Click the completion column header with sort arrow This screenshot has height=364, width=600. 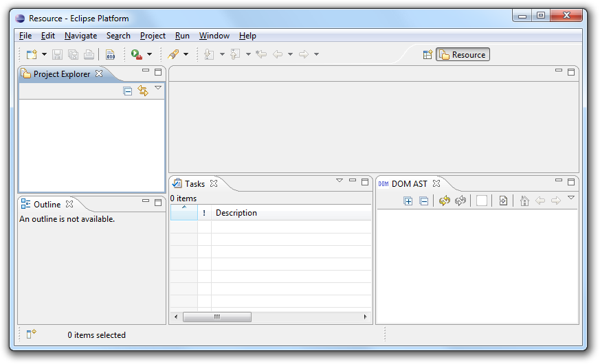pyautogui.click(x=184, y=213)
